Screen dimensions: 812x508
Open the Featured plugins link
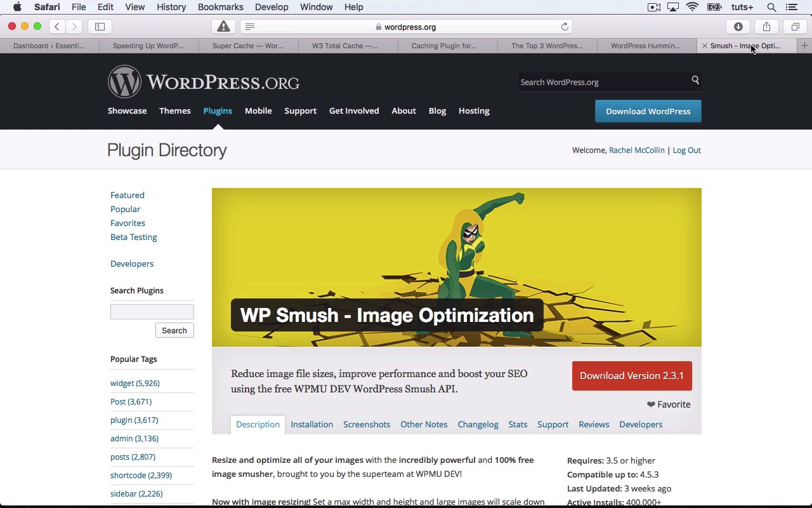pos(128,195)
